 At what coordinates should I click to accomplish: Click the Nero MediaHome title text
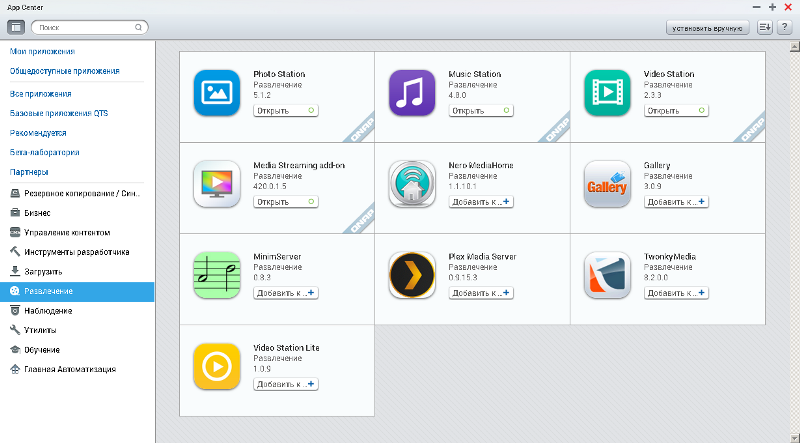coord(481,165)
